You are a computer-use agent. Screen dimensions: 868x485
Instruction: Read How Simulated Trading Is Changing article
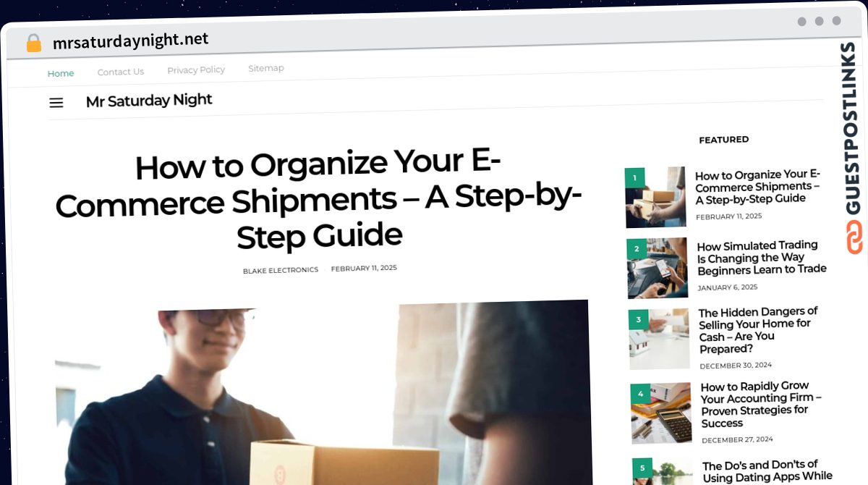[762, 258]
